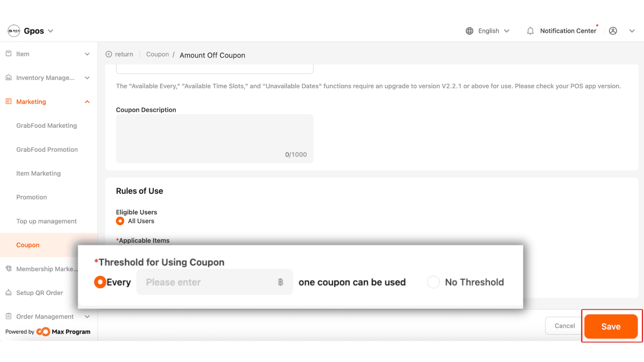This screenshot has width=644, height=362.
Task: Click the globe language icon
Action: [470, 31]
